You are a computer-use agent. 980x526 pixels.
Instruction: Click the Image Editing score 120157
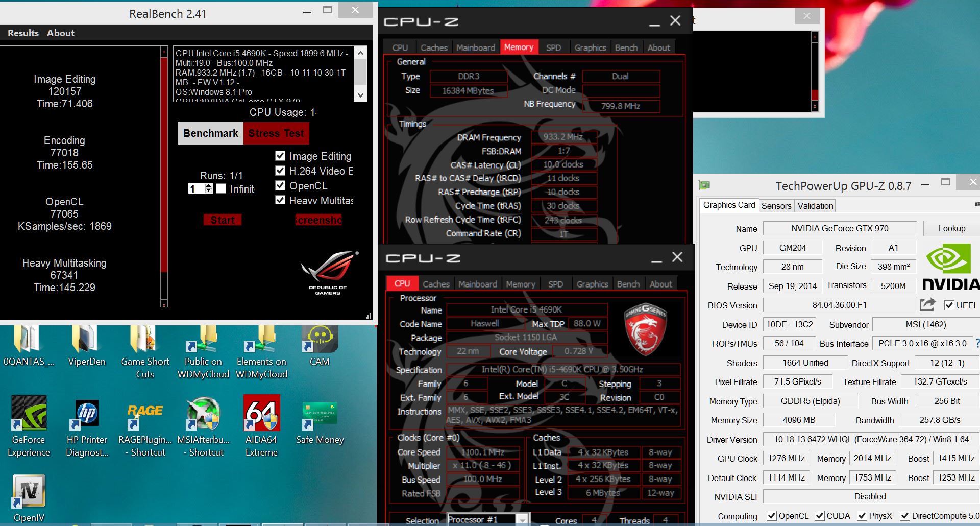(65, 91)
